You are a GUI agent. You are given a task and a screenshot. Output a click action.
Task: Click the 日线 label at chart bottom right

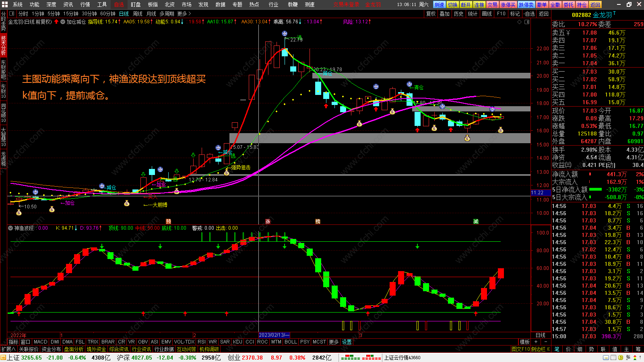[541, 335]
